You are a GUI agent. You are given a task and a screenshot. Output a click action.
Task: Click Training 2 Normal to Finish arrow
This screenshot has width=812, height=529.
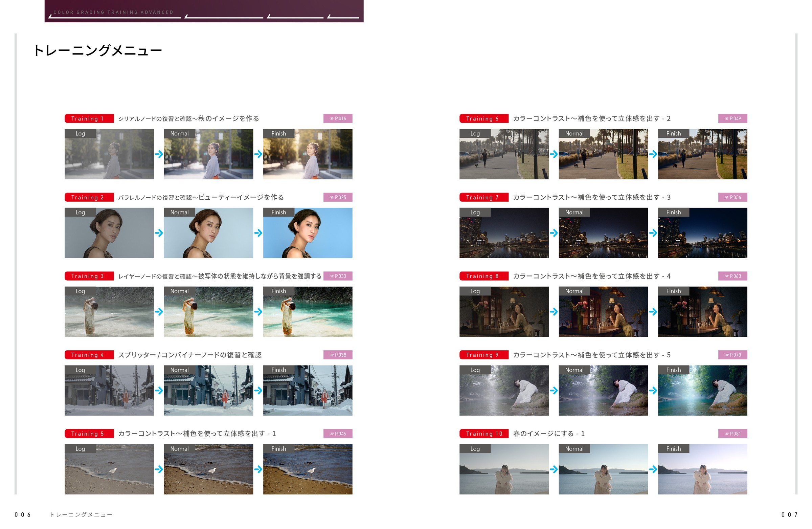pyautogui.click(x=258, y=233)
